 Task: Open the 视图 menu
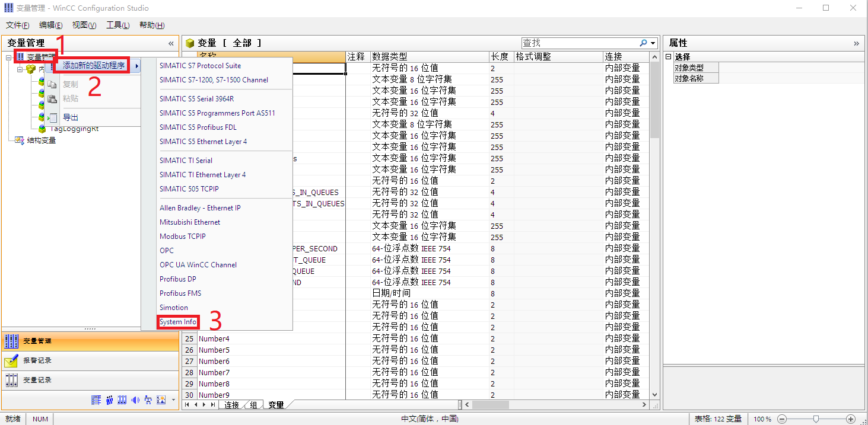(x=84, y=25)
